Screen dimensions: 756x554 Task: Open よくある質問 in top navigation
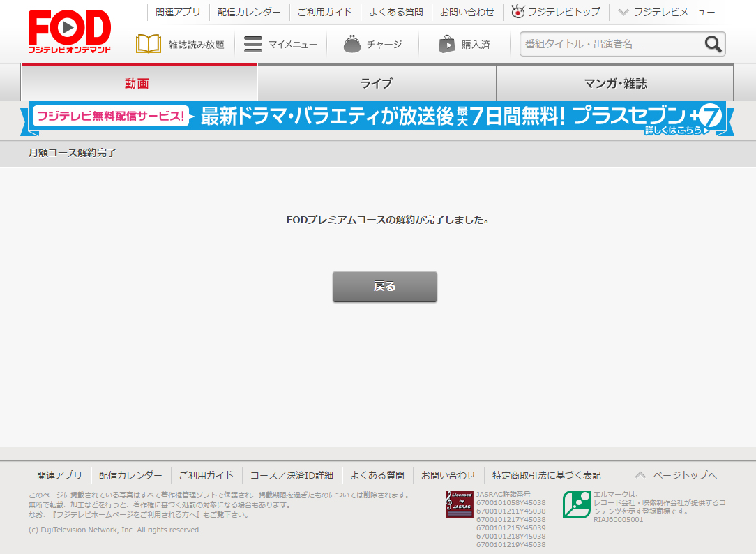(x=396, y=12)
